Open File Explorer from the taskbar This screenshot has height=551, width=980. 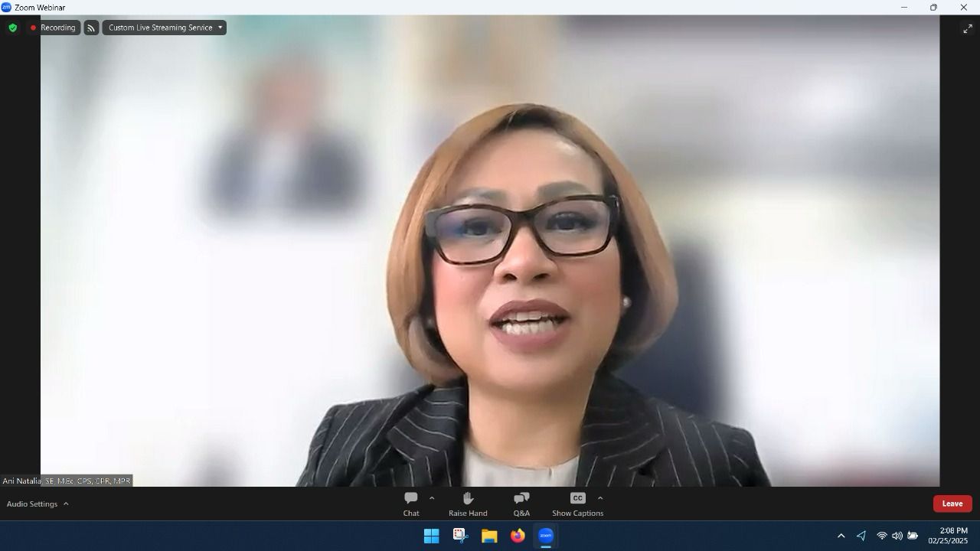pyautogui.click(x=489, y=536)
